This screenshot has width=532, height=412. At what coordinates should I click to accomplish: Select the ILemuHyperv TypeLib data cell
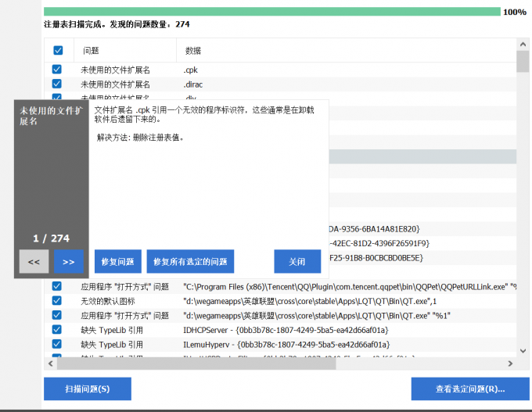(x=286, y=345)
